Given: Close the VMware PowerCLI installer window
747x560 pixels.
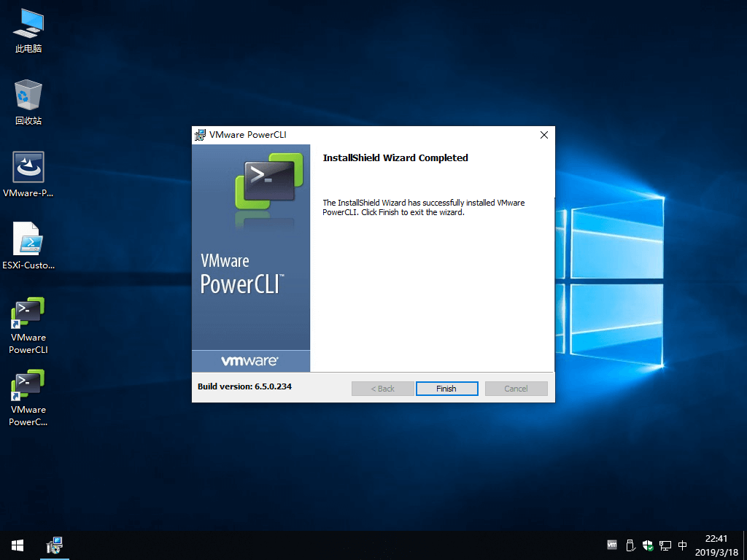Looking at the screenshot, I should 543,135.
